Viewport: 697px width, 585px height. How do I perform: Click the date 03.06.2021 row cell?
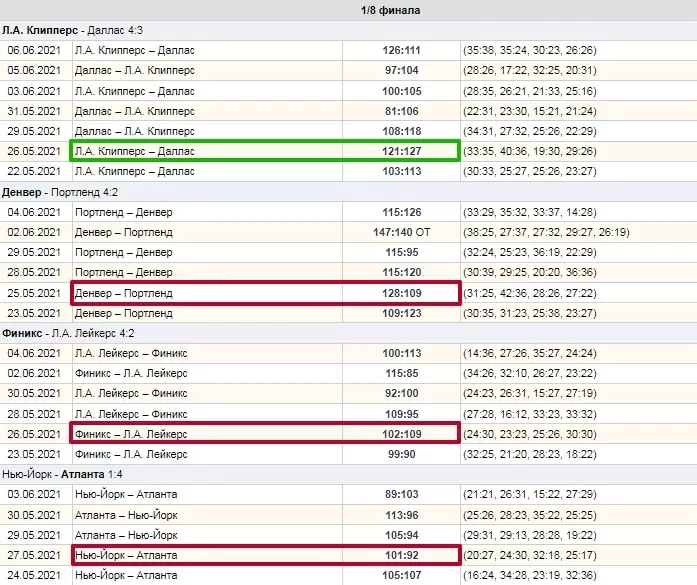[x=34, y=91]
